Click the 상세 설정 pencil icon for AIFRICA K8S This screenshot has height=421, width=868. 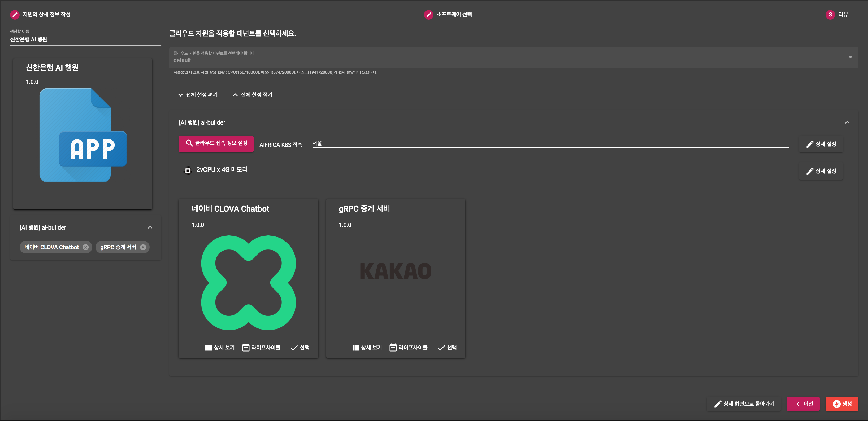(810, 144)
